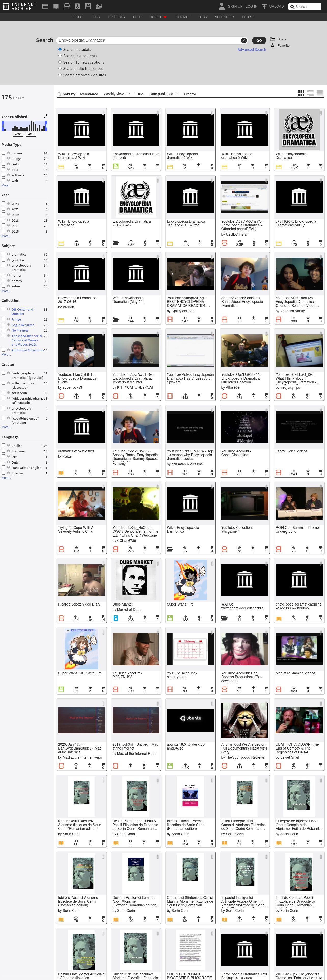Image resolution: width=327 pixels, height=980 pixels.
Task: Open VOLUNTEER in navigation bar
Action: (x=224, y=17)
